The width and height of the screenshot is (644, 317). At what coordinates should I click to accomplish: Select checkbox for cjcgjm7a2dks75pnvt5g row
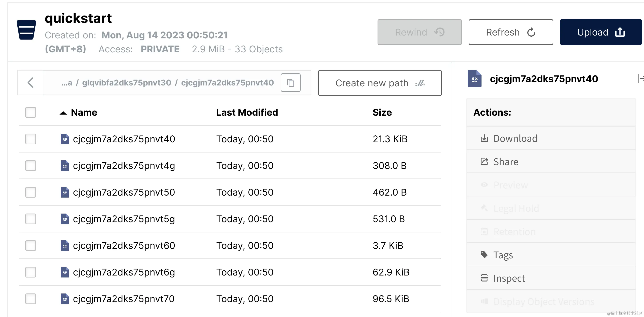click(x=30, y=219)
